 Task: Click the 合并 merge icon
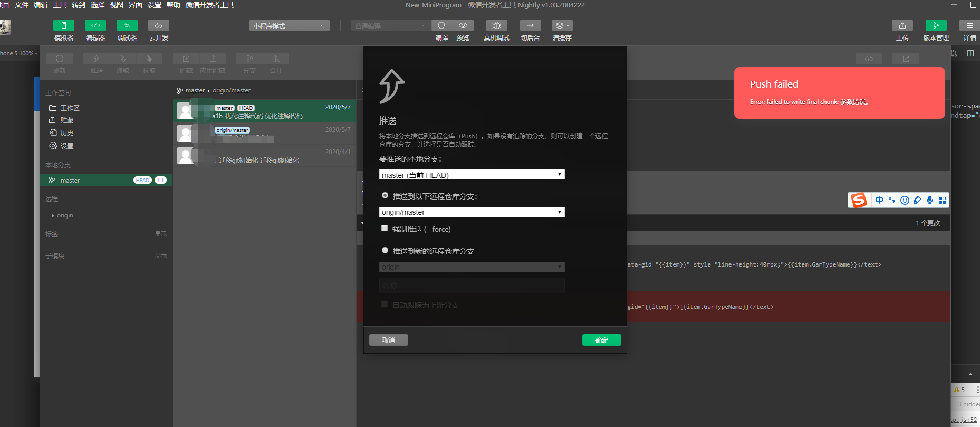click(x=276, y=59)
